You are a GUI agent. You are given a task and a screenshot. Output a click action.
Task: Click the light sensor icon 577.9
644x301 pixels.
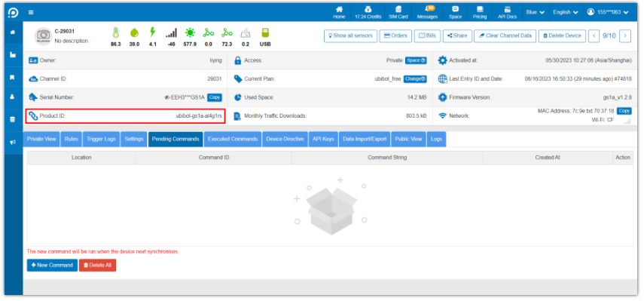190,32
